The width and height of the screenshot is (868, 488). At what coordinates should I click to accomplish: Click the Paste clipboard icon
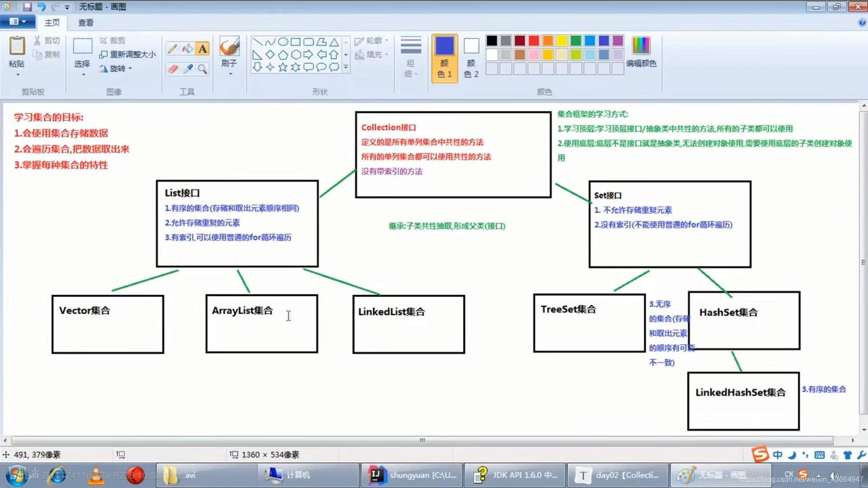tap(17, 46)
